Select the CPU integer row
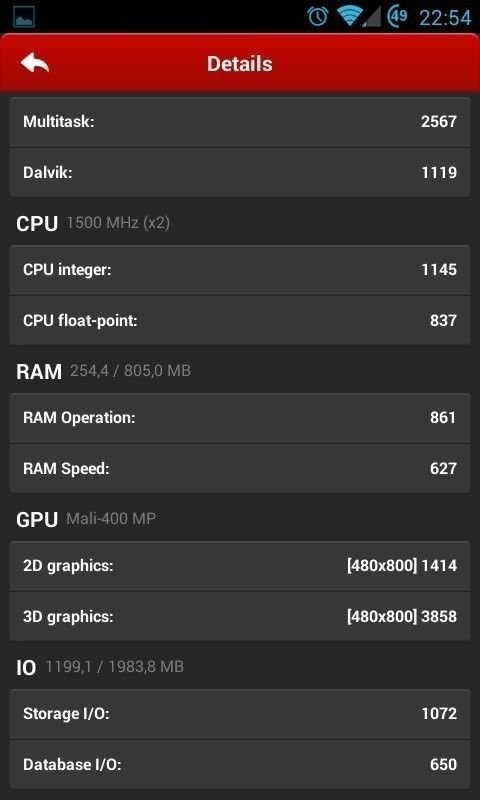480x800 pixels. pos(240,270)
